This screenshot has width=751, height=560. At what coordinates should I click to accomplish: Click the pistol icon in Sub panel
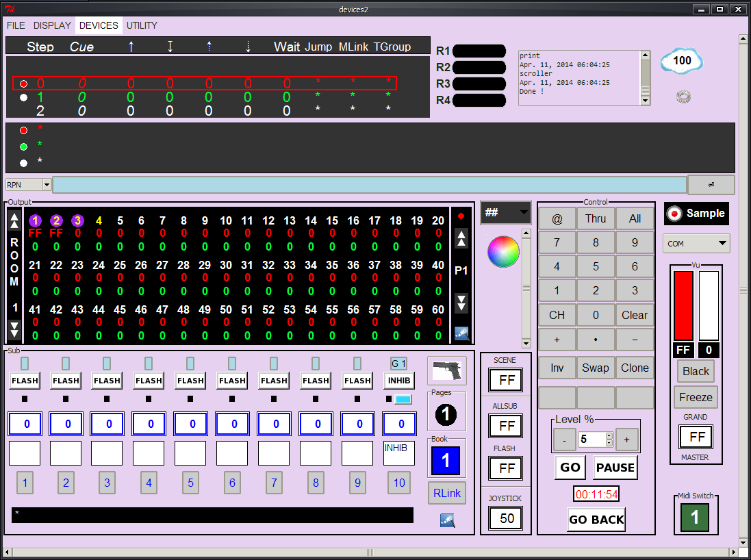(x=446, y=371)
